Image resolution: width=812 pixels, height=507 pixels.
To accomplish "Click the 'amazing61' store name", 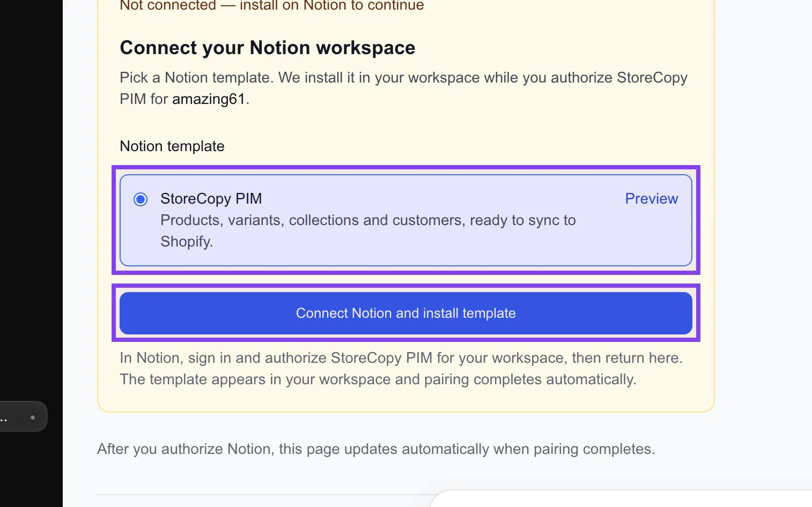I will tap(209, 99).
